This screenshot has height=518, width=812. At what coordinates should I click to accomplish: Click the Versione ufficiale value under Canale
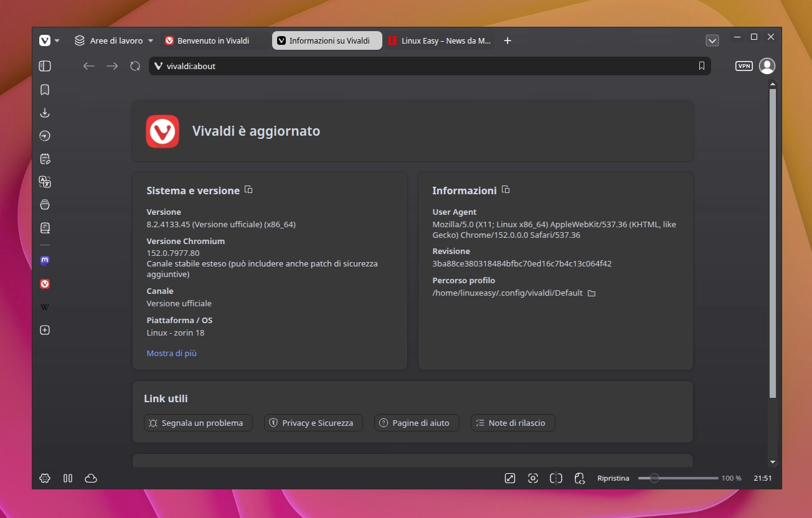[179, 304]
